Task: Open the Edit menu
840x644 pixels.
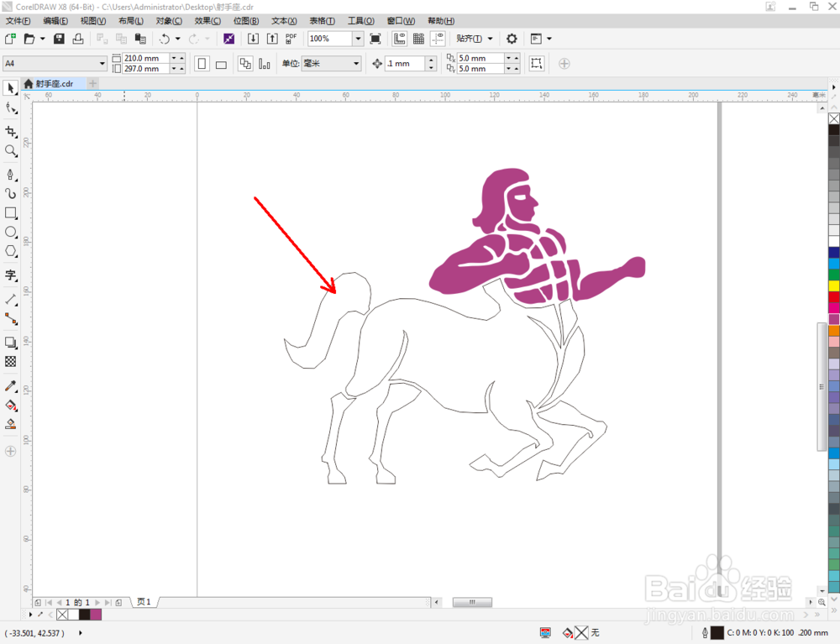Action: [55, 21]
